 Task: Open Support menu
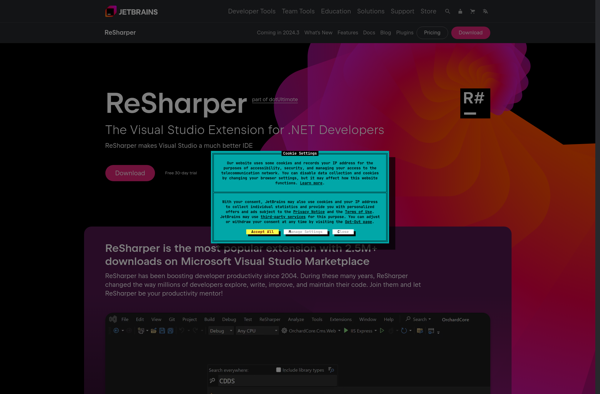pyautogui.click(x=402, y=11)
